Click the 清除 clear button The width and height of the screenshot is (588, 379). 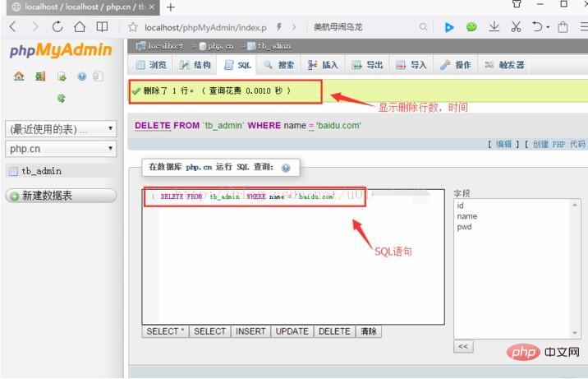(x=369, y=331)
